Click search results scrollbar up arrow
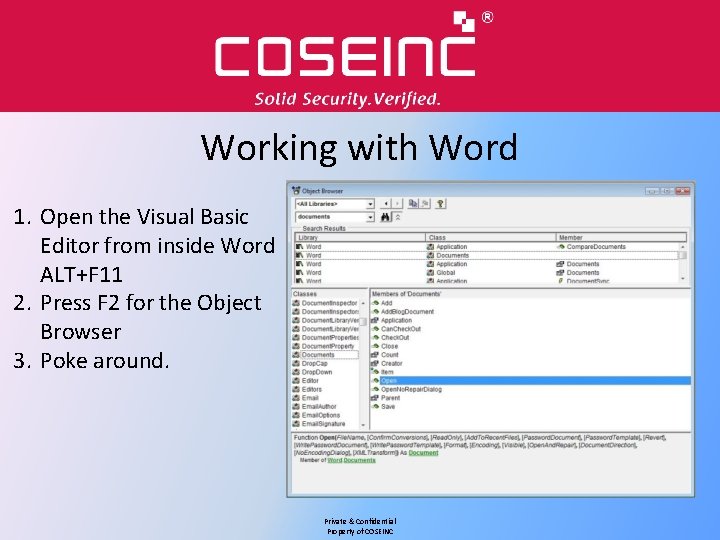The image size is (720, 540). pos(683,247)
